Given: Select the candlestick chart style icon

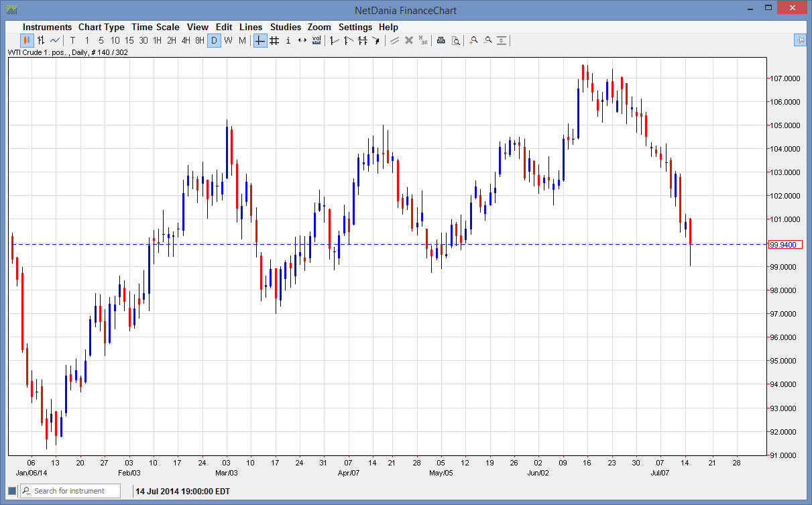Looking at the screenshot, I should [x=25, y=40].
